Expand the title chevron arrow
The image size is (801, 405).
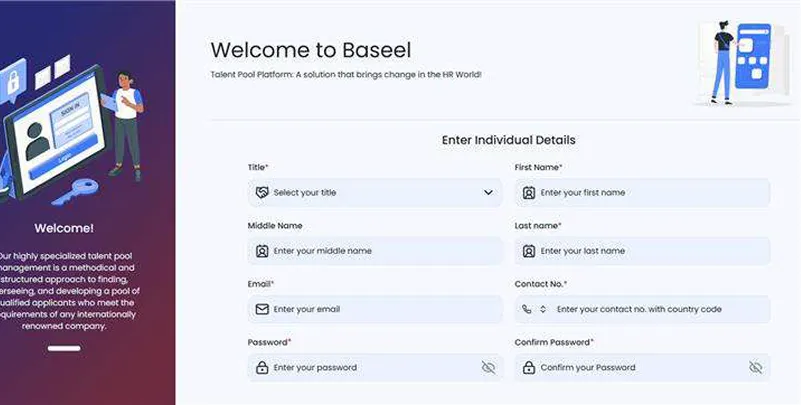click(488, 193)
